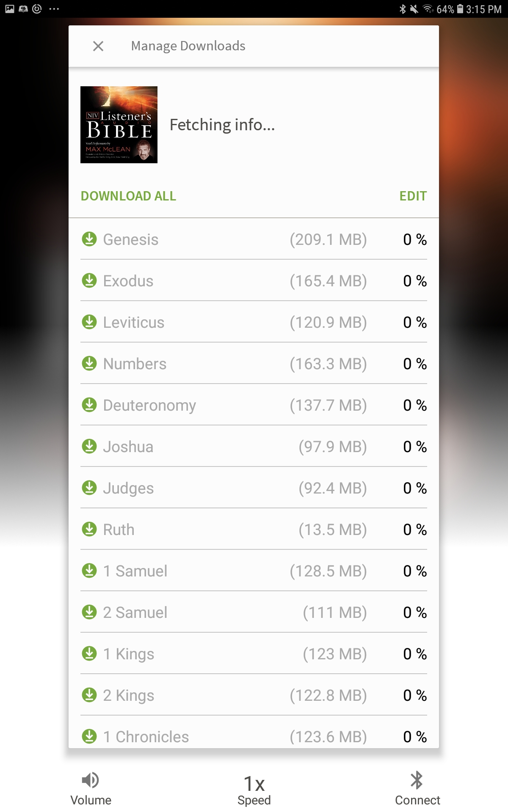Tap DOWNLOAD ALL
This screenshot has height=812, width=508.
coord(128,196)
